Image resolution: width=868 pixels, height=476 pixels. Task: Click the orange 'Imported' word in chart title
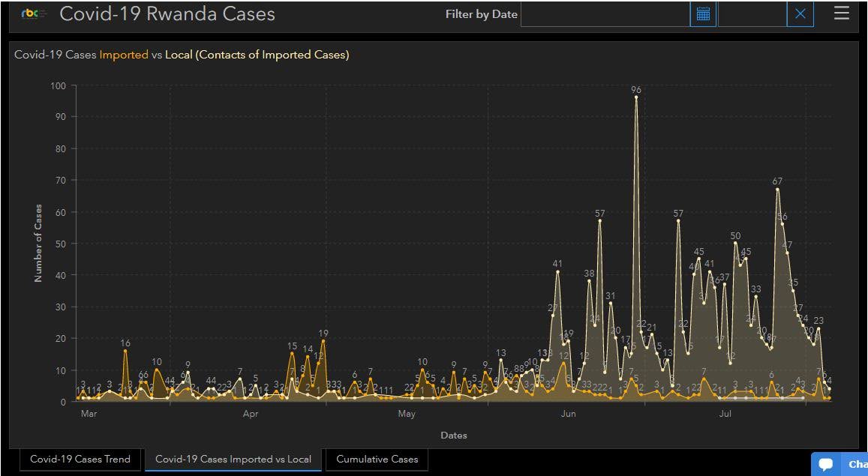coord(124,55)
